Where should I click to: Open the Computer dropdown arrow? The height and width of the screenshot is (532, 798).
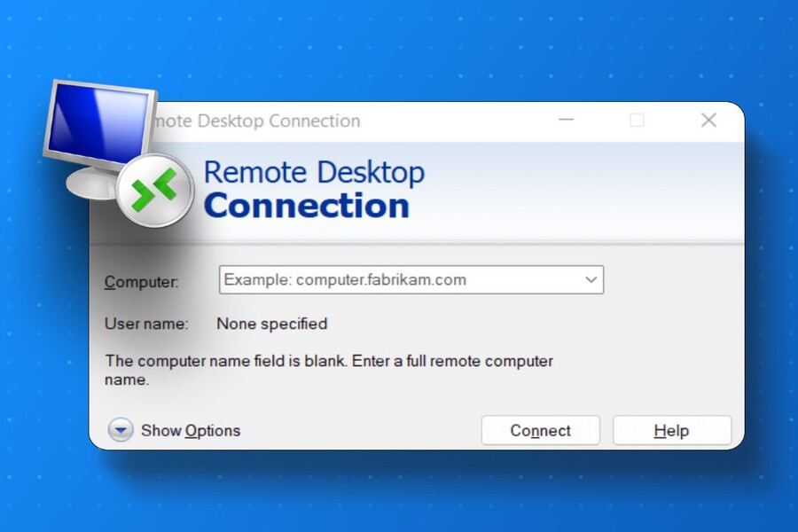tap(591, 279)
